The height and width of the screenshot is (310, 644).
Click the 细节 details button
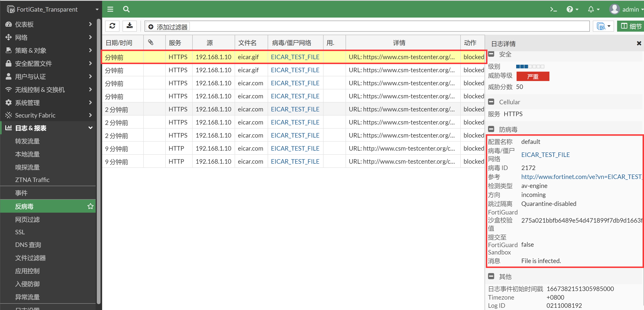(631, 26)
